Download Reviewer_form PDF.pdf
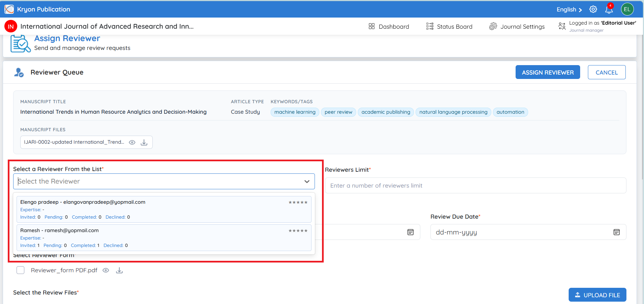Viewport: 644px width, 304px height. (x=119, y=270)
